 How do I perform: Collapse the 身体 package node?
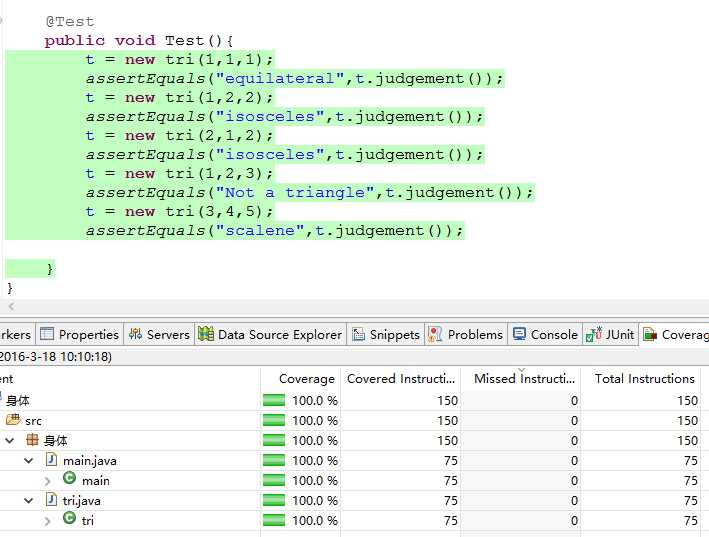[x=9, y=440]
